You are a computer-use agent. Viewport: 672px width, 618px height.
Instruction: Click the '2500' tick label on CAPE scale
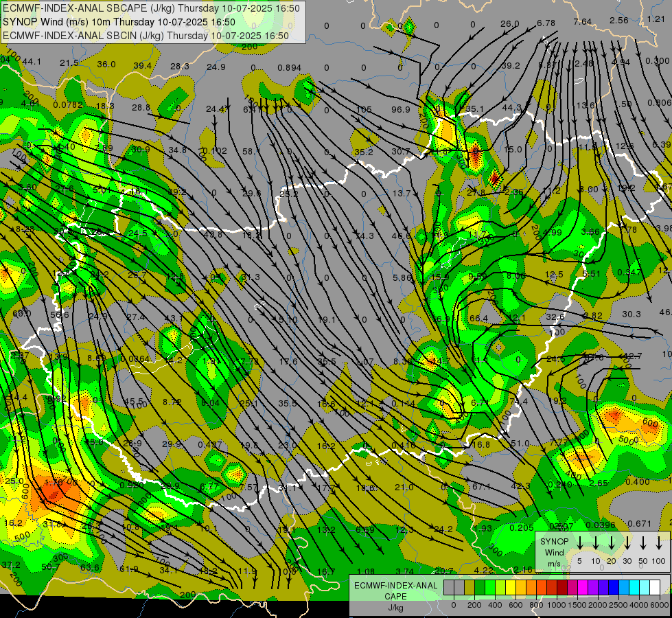coord(618,605)
